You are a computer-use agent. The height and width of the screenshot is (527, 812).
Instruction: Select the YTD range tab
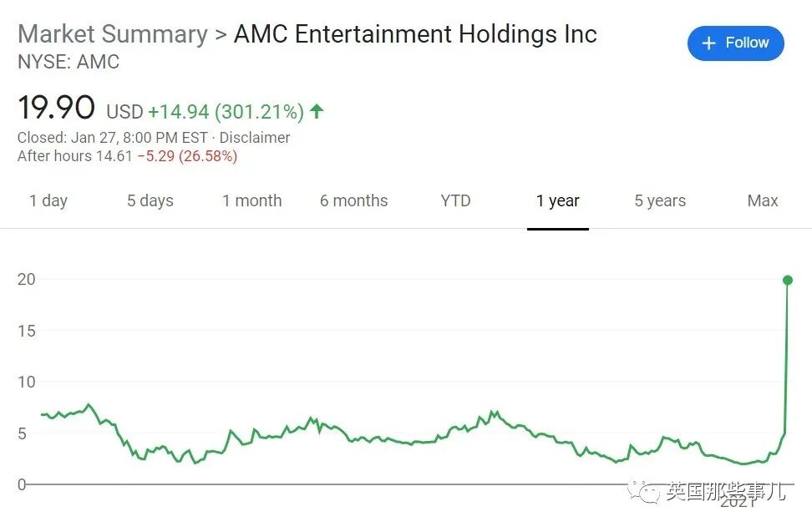[x=456, y=200]
